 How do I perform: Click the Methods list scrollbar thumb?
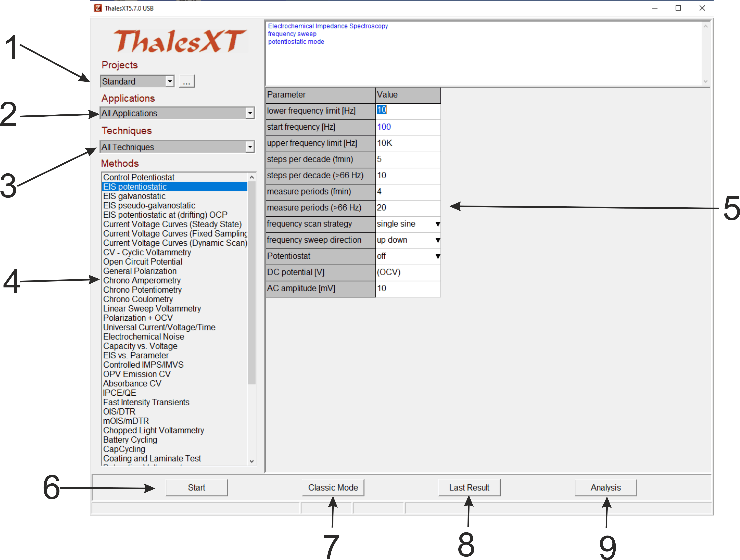[252, 283]
